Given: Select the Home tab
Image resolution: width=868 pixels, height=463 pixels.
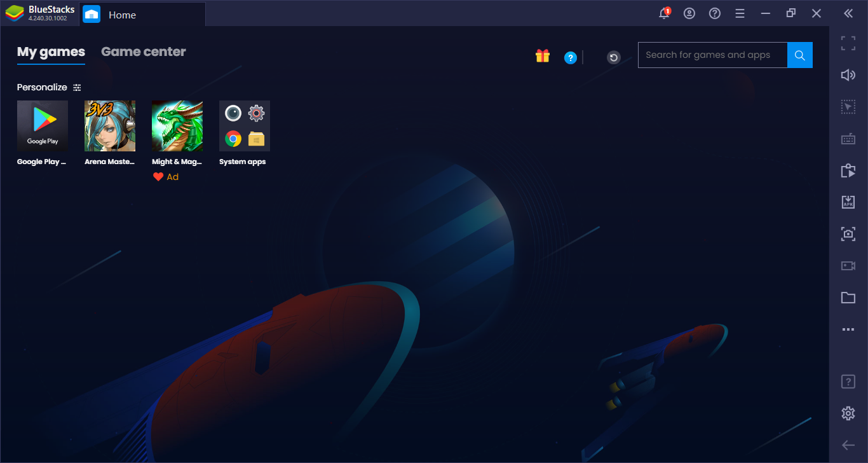Looking at the screenshot, I should point(142,14).
